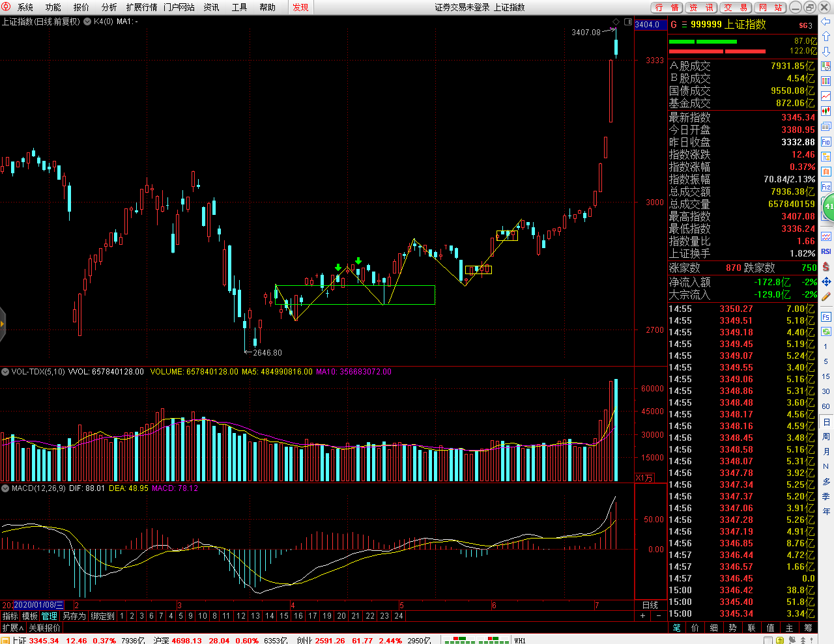Click the 绑定到 button
The height and width of the screenshot is (644, 834).
click(102, 615)
